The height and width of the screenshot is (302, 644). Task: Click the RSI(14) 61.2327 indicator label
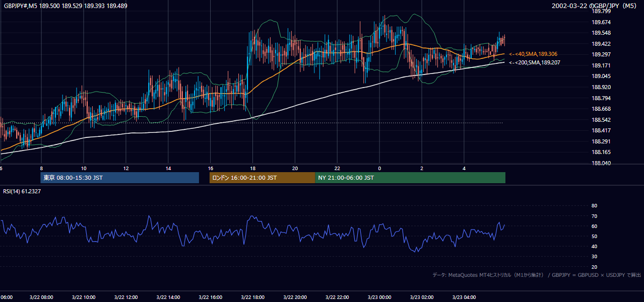point(22,191)
